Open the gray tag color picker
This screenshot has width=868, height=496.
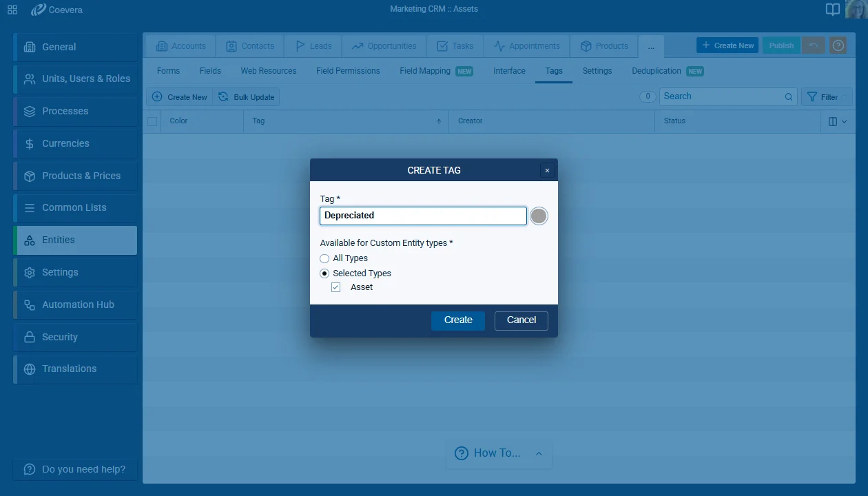[539, 216]
